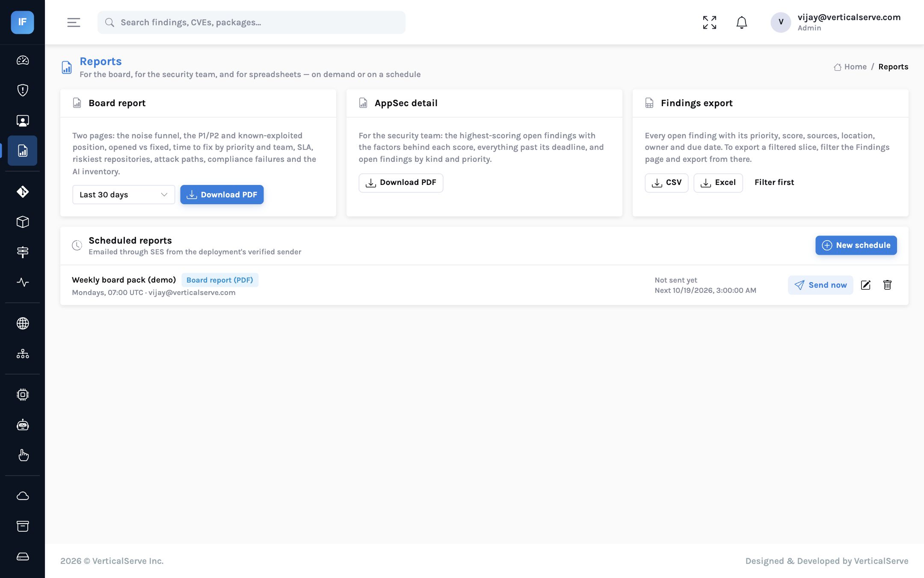The image size is (924, 578).
Task: Click the Scheduled reports heading
Action: click(x=130, y=241)
